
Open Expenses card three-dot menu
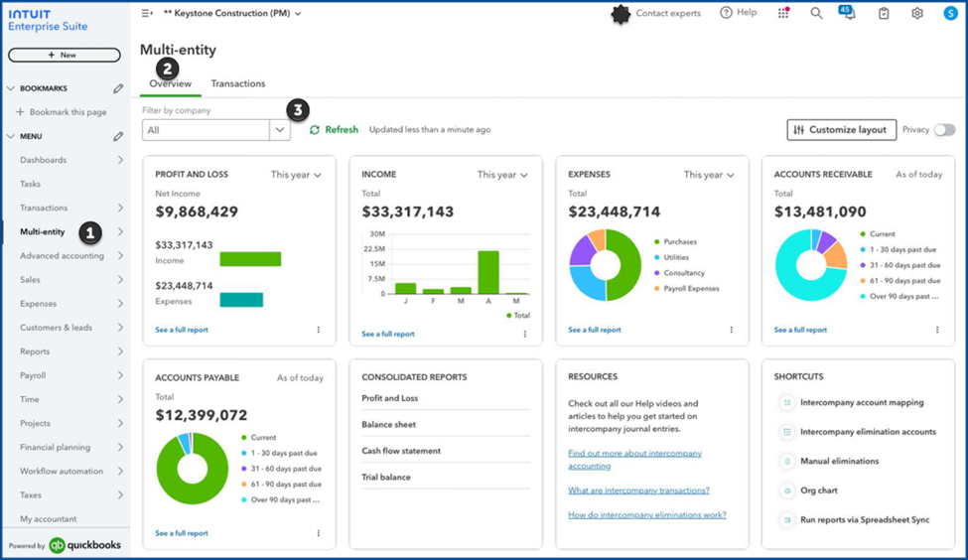pos(731,330)
